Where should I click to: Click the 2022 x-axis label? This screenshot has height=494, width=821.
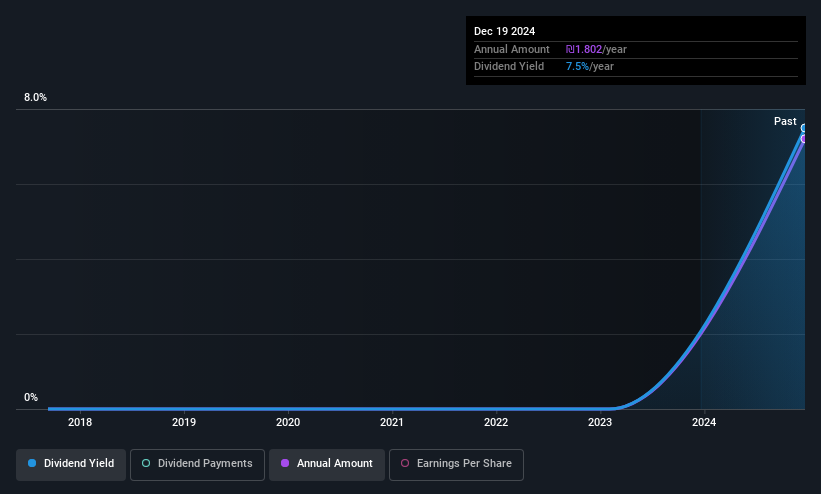[x=496, y=422]
